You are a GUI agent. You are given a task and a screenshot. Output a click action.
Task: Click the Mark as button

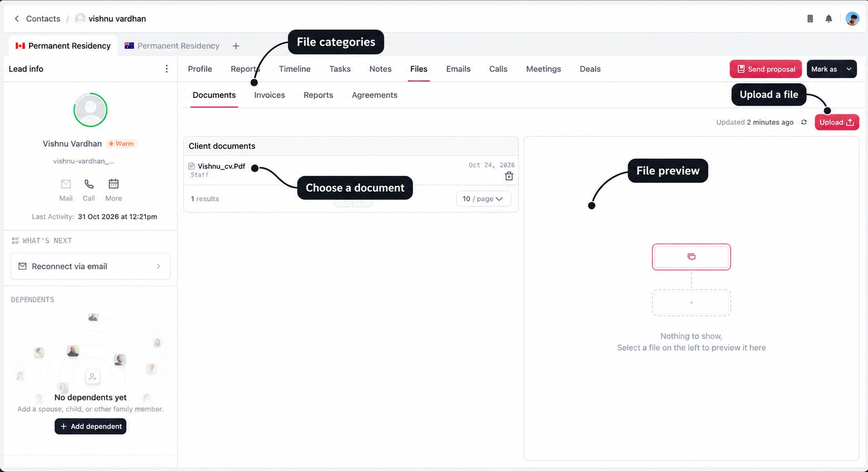[824, 69]
